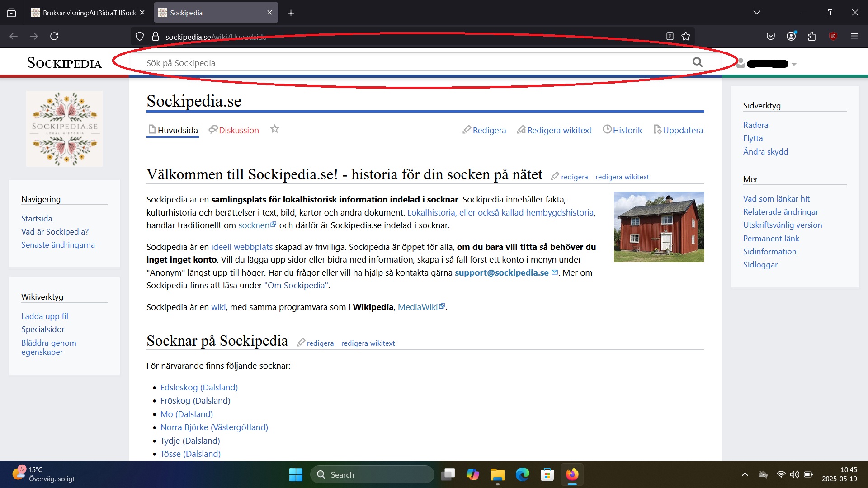The image size is (868, 488).
Task: Reload the page with the refresh icon
Action: tap(54, 36)
